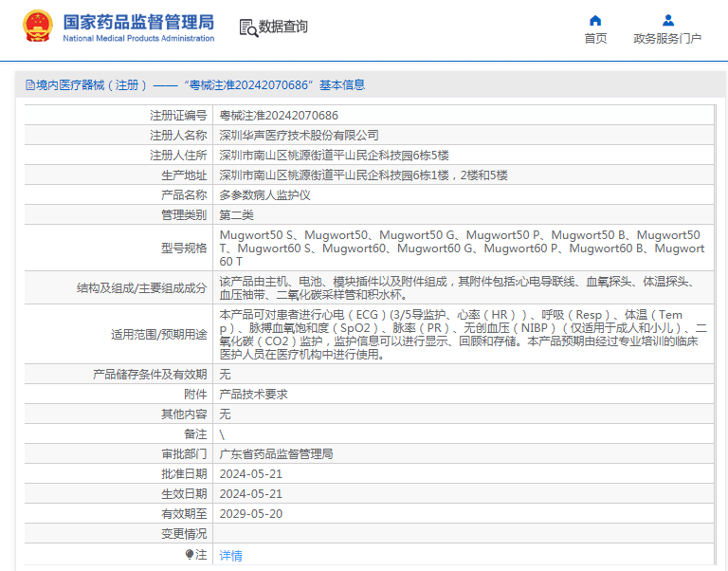The image size is (728, 571).
Task: Click the Mugwort50 S model list cell
Action: coord(463,249)
